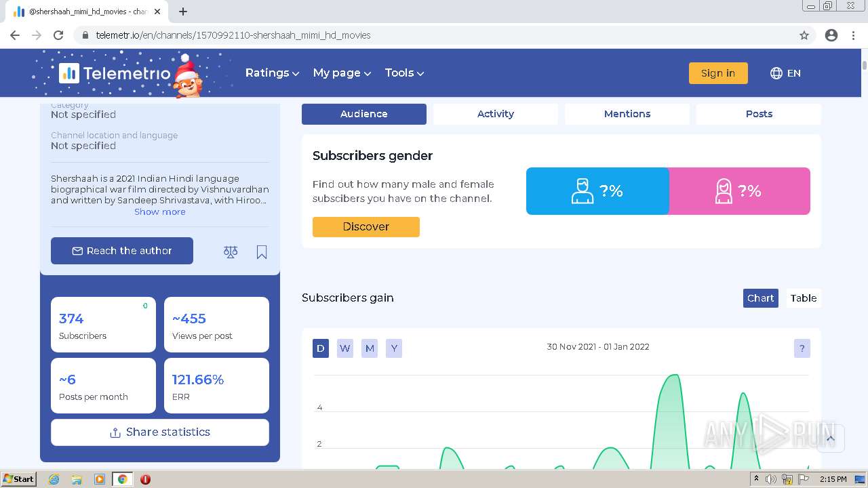Image resolution: width=868 pixels, height=488 pixels.
Task: View the site lock info icon
Action: coord(85,35)
